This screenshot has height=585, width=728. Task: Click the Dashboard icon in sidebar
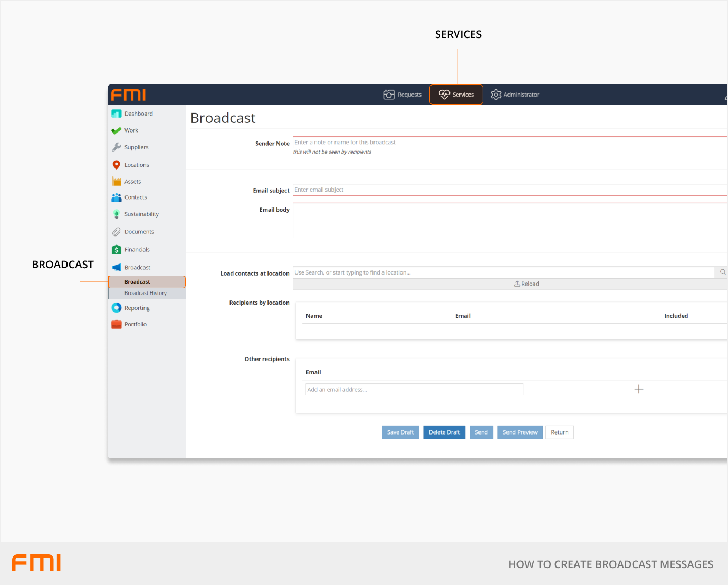pyautogui.click(x=117, y=114)
